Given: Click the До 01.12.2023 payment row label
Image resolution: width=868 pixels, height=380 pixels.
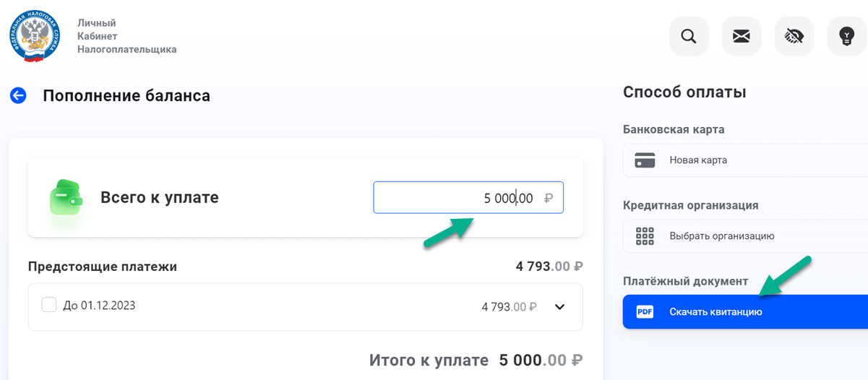Looking at the screenshot, I should 99,306.
